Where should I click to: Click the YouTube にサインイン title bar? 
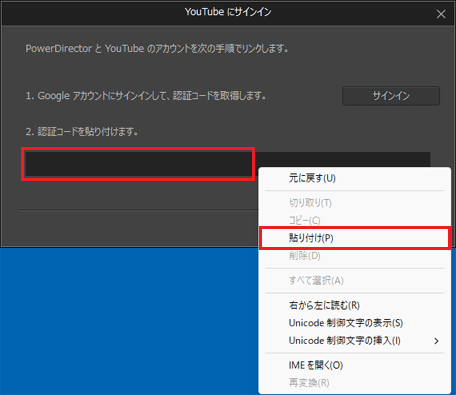click(228, 12)
